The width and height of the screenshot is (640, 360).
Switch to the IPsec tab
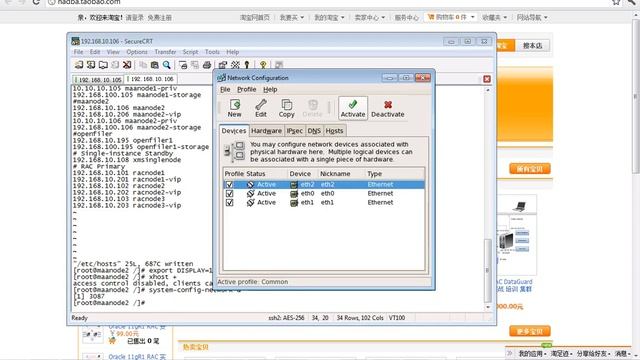(x=294, y=131)
